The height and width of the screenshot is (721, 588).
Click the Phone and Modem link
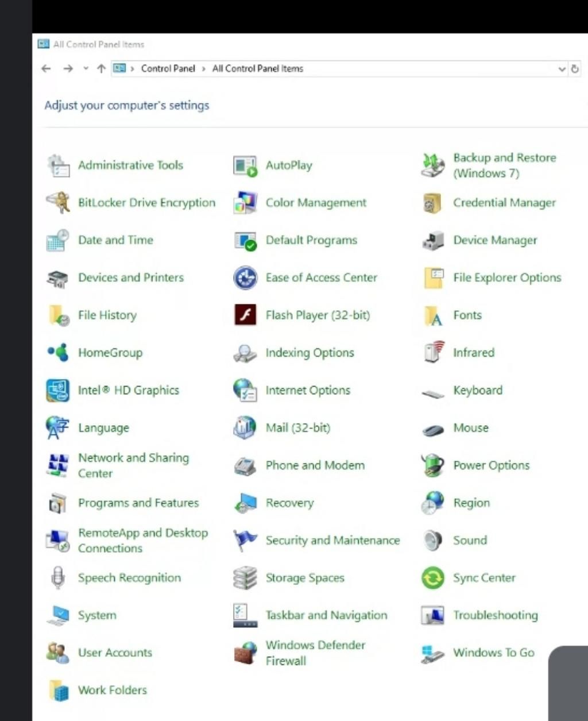[x=315, y=465]
